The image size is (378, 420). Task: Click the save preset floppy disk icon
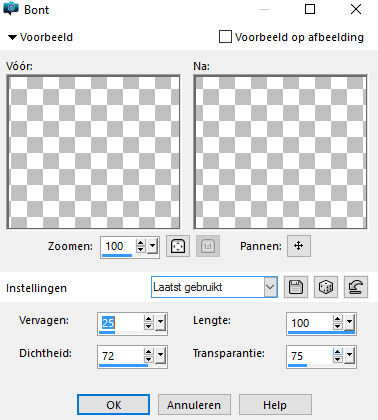pos(296,287)
